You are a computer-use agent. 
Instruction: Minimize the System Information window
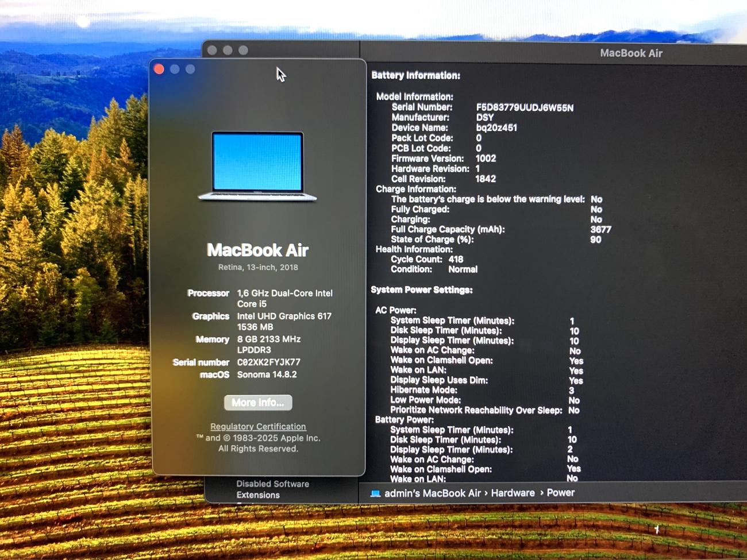click(228, 51)
